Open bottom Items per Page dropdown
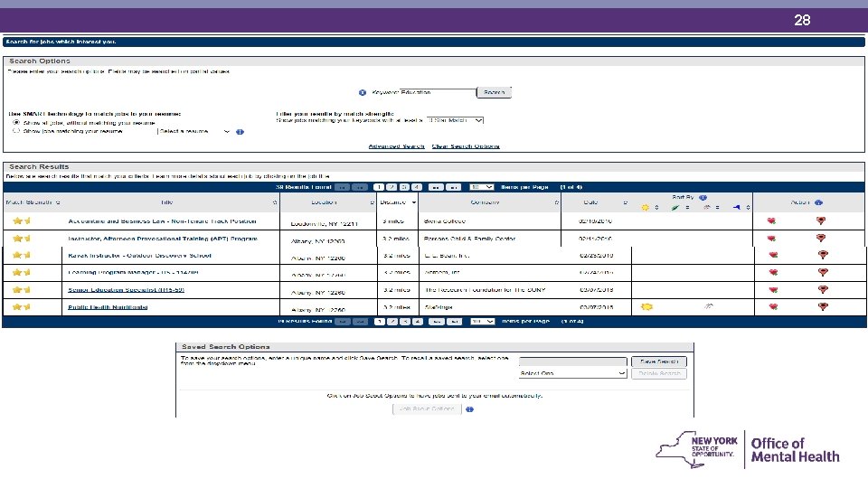This screenshot has height=488, width=868. pos(482,322)
